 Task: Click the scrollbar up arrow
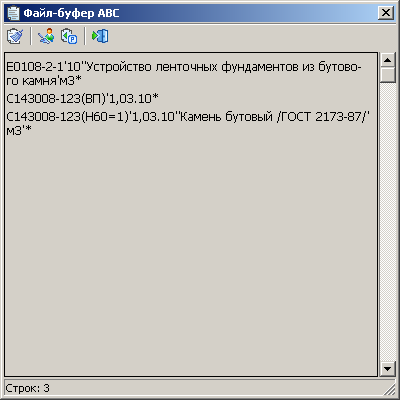(387, 60)
